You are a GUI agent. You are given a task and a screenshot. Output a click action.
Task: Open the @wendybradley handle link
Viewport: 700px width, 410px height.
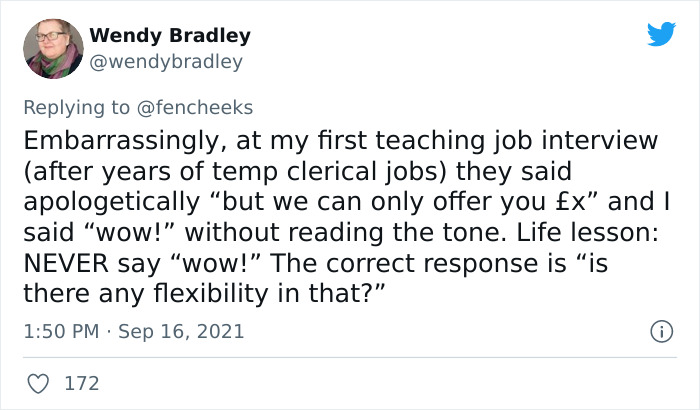[166, 62]
